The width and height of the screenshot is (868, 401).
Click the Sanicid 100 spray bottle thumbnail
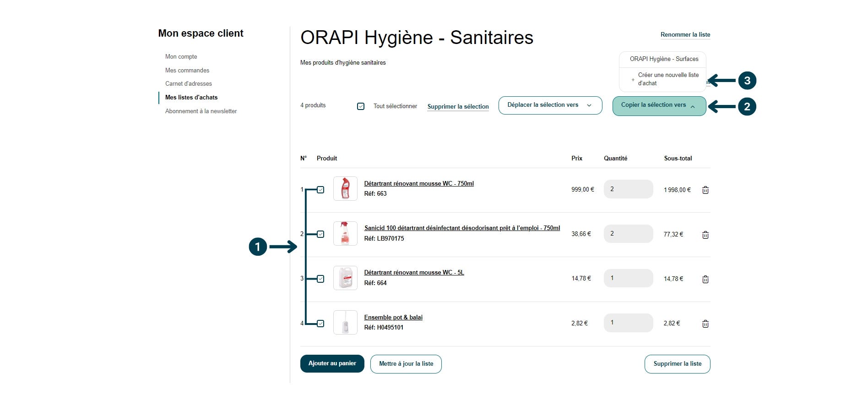(345, 234)
